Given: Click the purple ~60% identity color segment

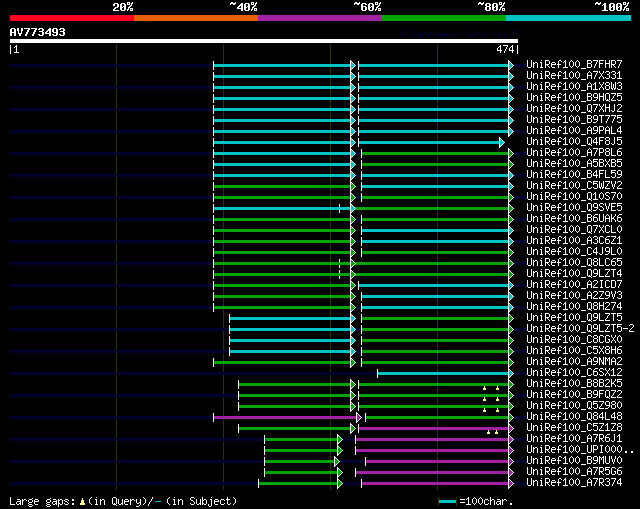Looking at the screenshot, I should tap(320, 18).
